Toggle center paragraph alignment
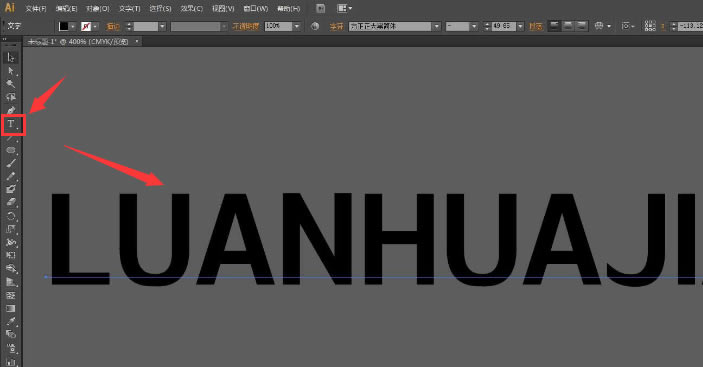The width and height of the screenshot is (703, 367). point(568,26)
